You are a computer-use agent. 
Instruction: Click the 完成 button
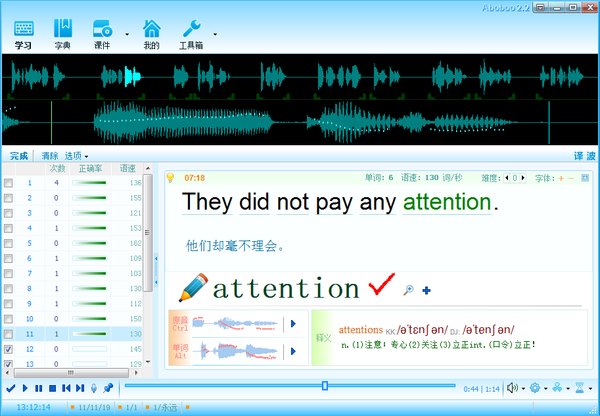pos(19,156)
